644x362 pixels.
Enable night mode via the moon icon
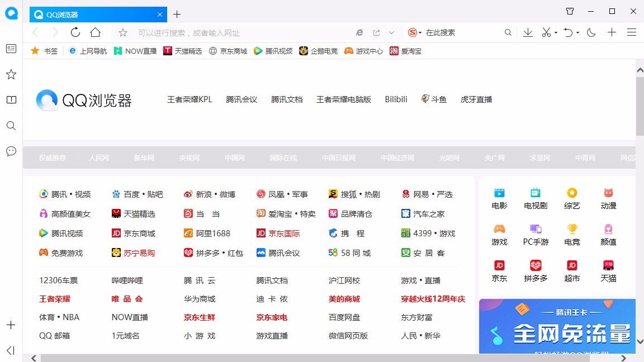(591, 32)
